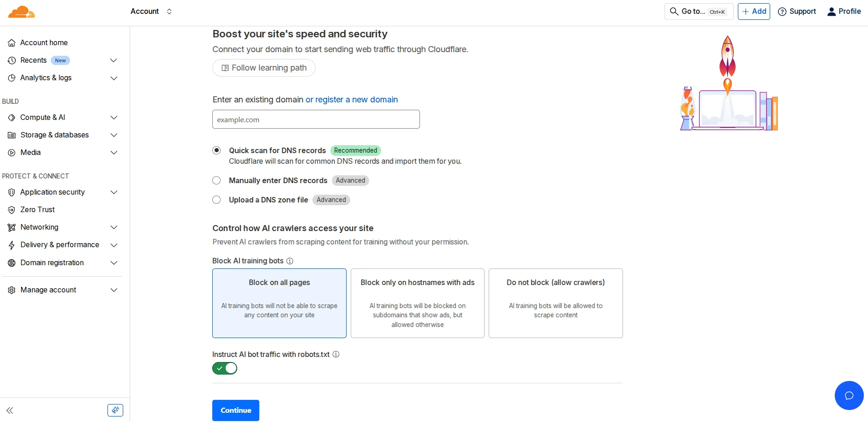Expand the Compute & AI section

click(x=114, y=118)
